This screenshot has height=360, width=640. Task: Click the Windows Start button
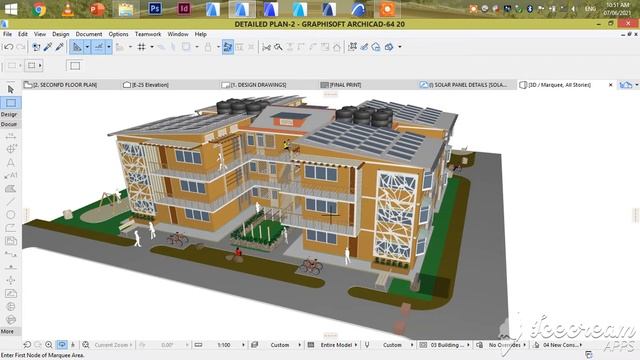(11, 9)
